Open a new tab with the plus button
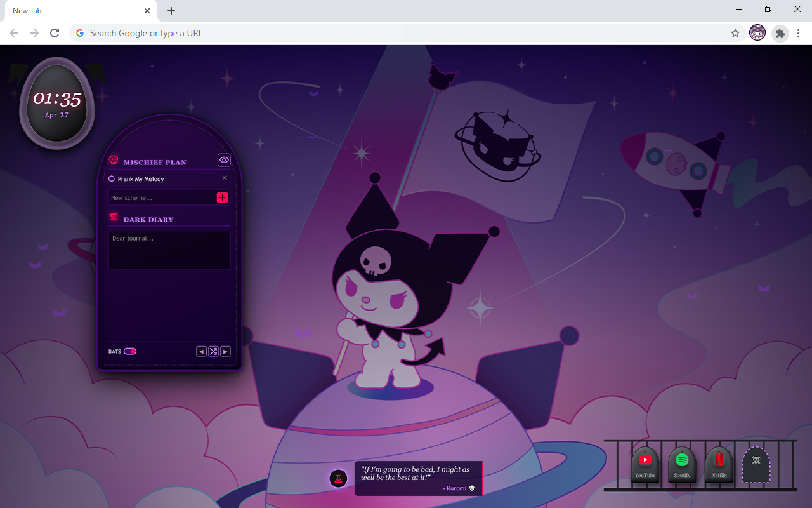812x508 pixels. coord(171,11)
